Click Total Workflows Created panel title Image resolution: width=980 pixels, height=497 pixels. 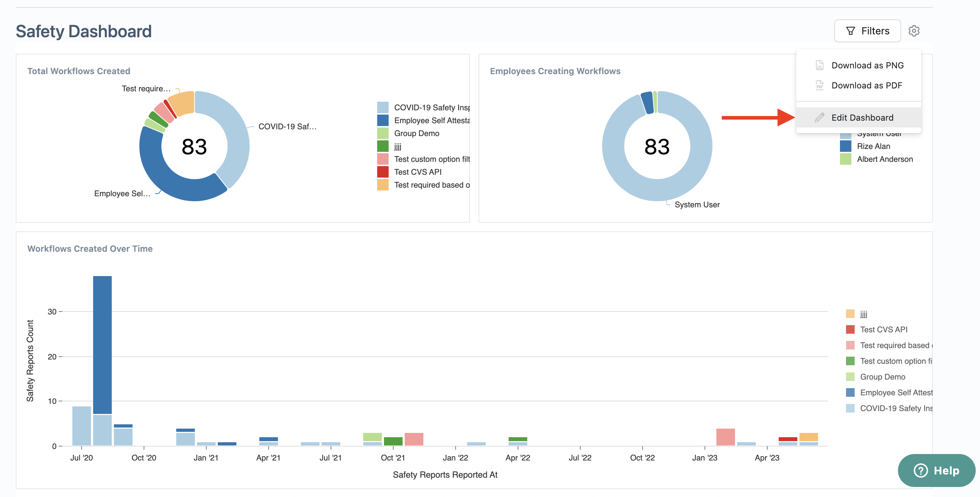tap(79, 71)
